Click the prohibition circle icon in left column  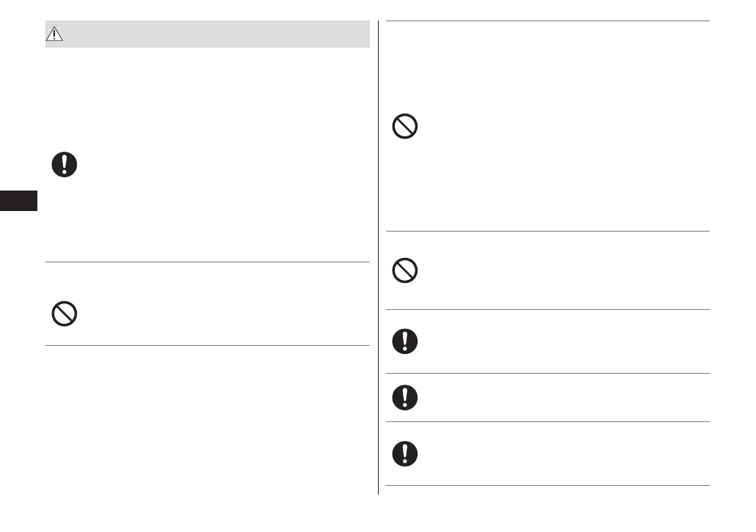(x=64, y=314)
